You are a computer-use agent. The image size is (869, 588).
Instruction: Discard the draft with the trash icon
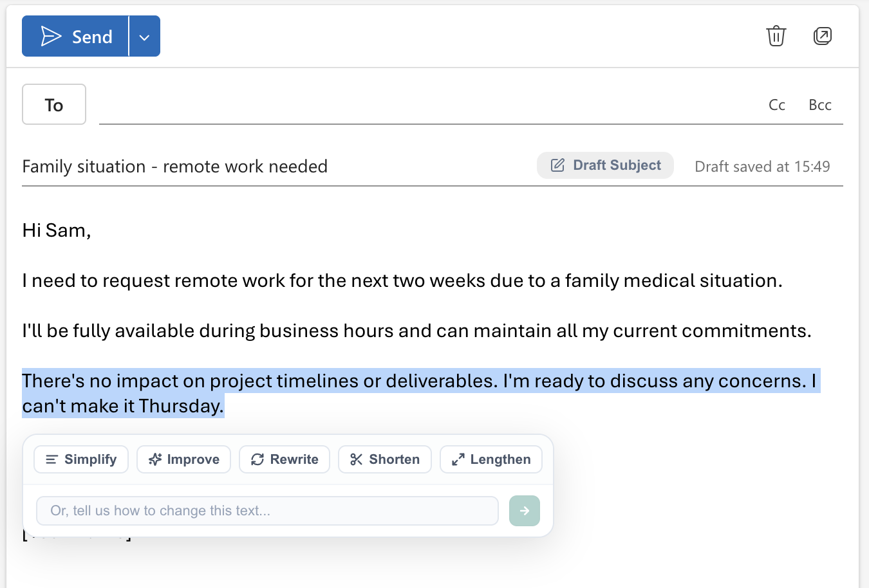coord(776,36)
